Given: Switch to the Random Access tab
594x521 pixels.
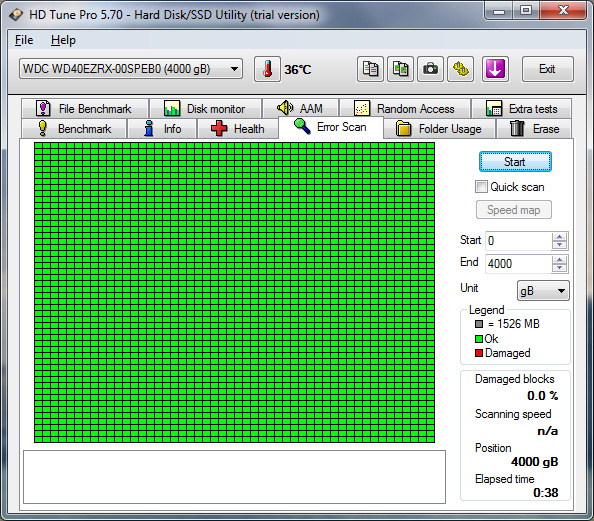Looking at the screenshot, I should (405, 109).
